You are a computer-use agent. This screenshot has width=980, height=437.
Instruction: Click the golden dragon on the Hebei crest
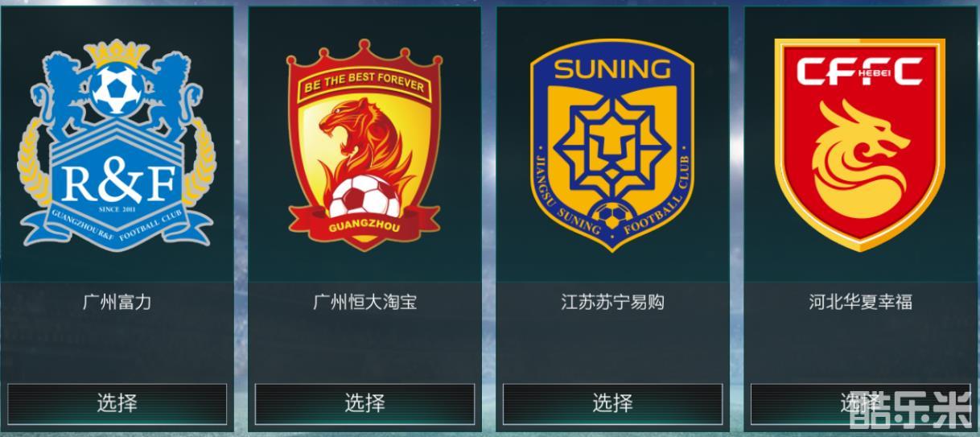(x=860, y=161)
